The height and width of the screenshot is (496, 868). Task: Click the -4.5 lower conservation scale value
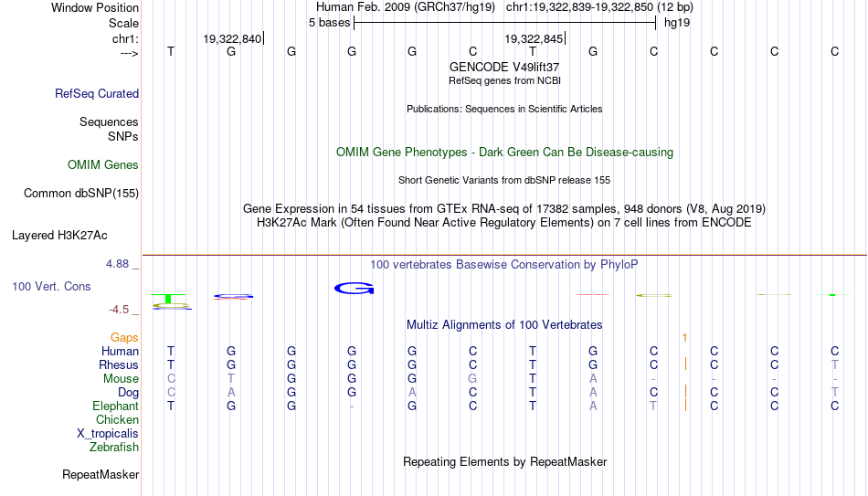click(119, 310)
